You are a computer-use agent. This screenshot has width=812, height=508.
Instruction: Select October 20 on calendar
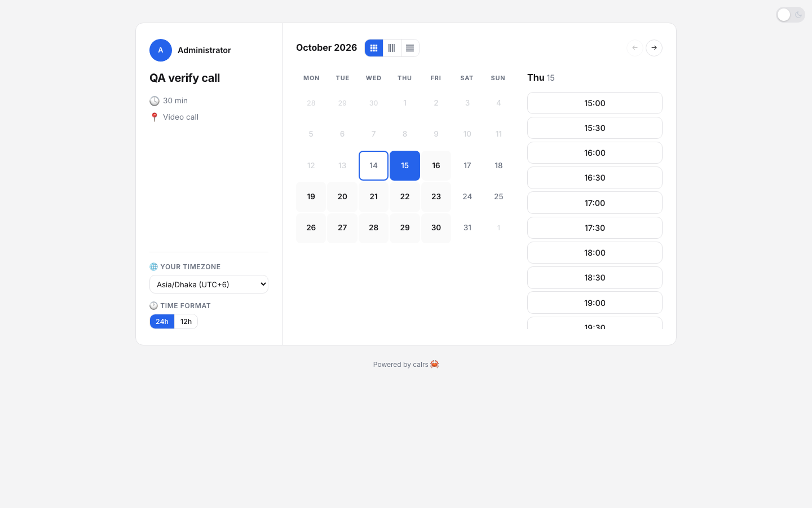pyautogui.click(x=342, y=196)
